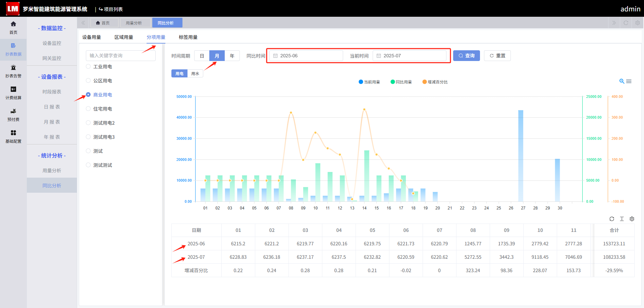Click the 重置 reset button

coord(497,56)
